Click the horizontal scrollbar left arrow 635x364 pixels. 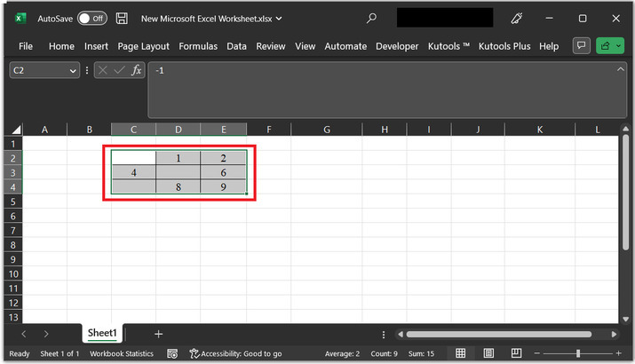[x=401, y=335]
